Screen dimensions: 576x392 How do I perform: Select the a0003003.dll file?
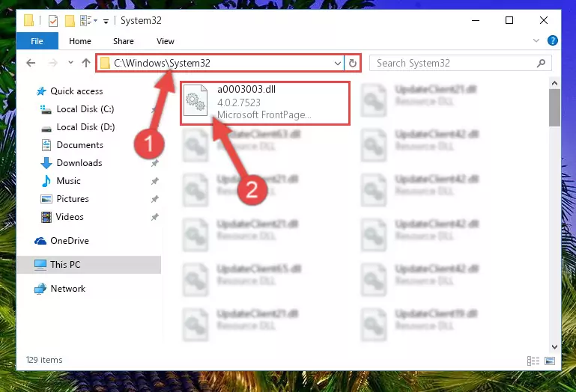[x=264, y=103]
